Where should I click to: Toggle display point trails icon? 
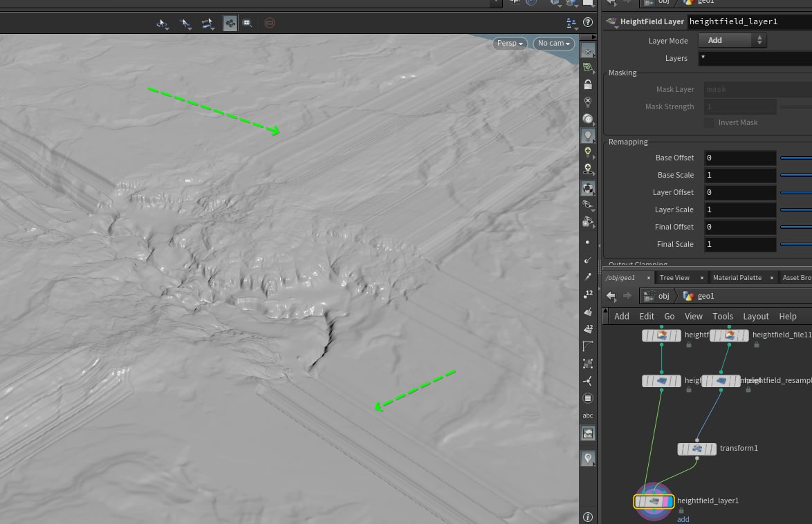point(588,277)
